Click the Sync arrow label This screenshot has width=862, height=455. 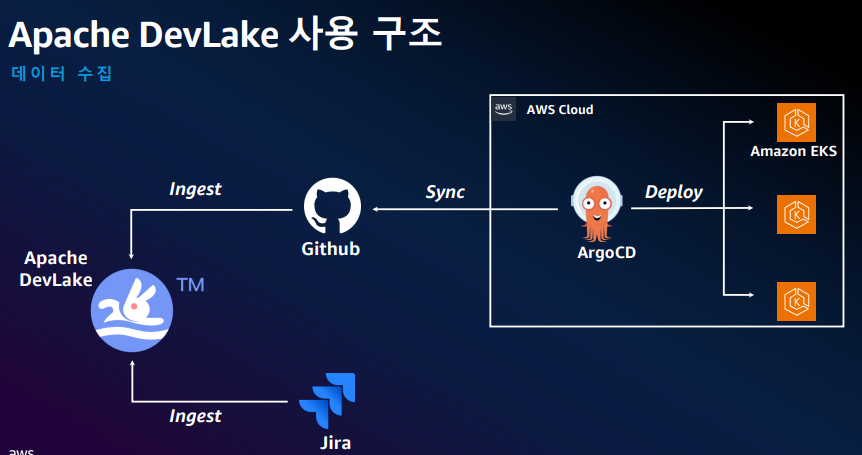click(445, 192)
